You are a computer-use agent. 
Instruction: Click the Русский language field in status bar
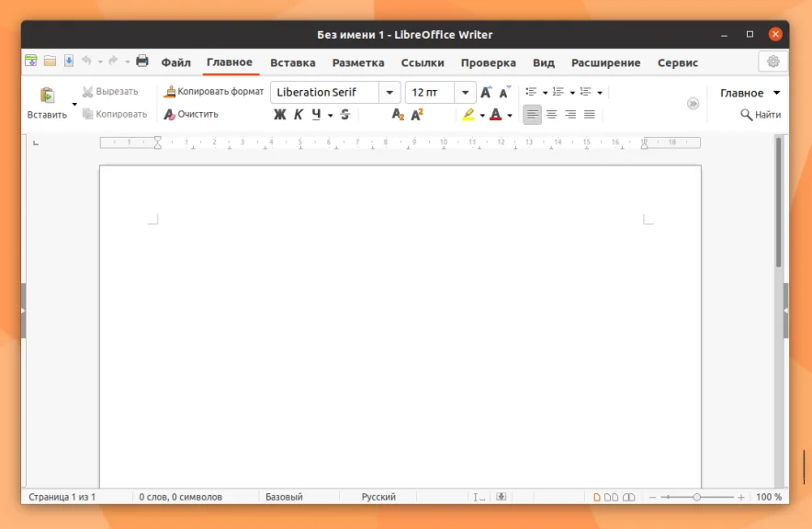point(378,497)
